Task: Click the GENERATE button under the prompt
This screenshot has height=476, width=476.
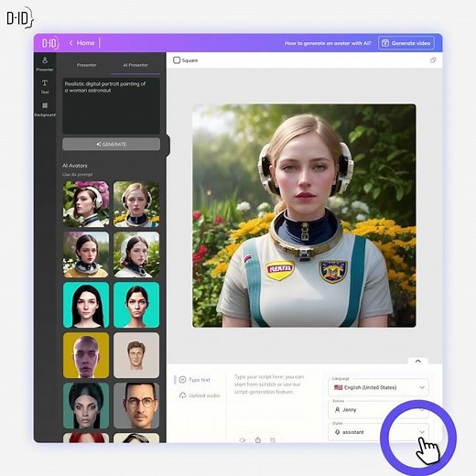Action: 111,144
